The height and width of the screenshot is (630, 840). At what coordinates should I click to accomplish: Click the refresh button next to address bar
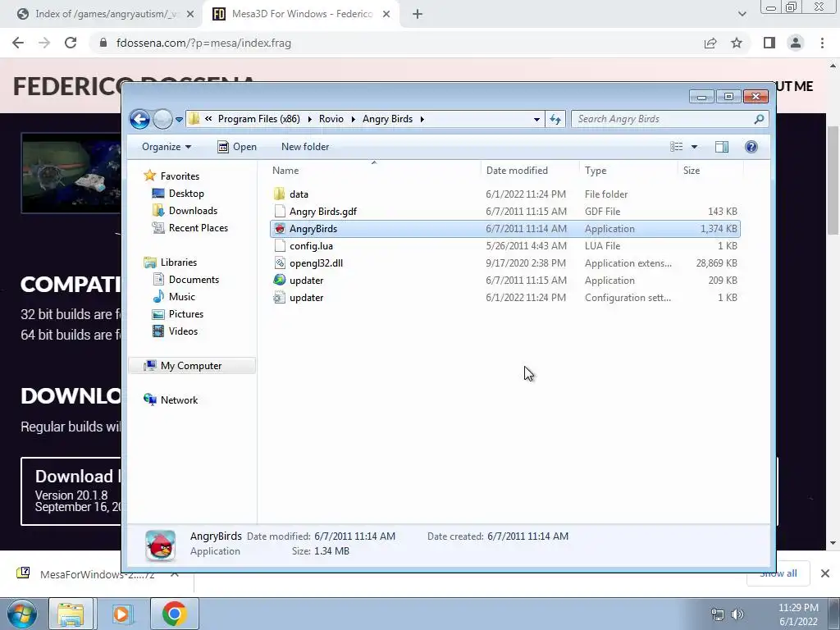click(555, 120)
